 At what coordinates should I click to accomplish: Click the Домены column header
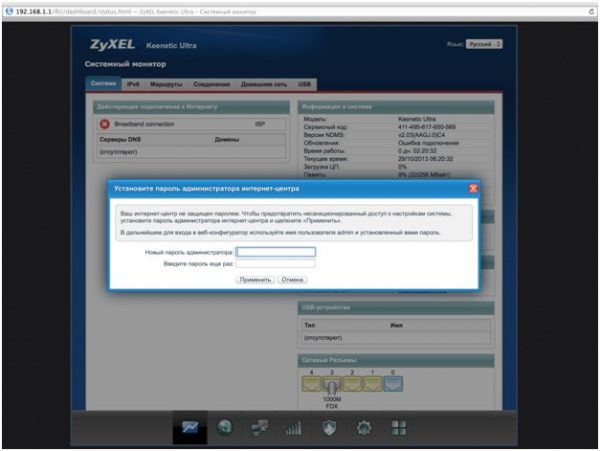[x=227, y=140]
